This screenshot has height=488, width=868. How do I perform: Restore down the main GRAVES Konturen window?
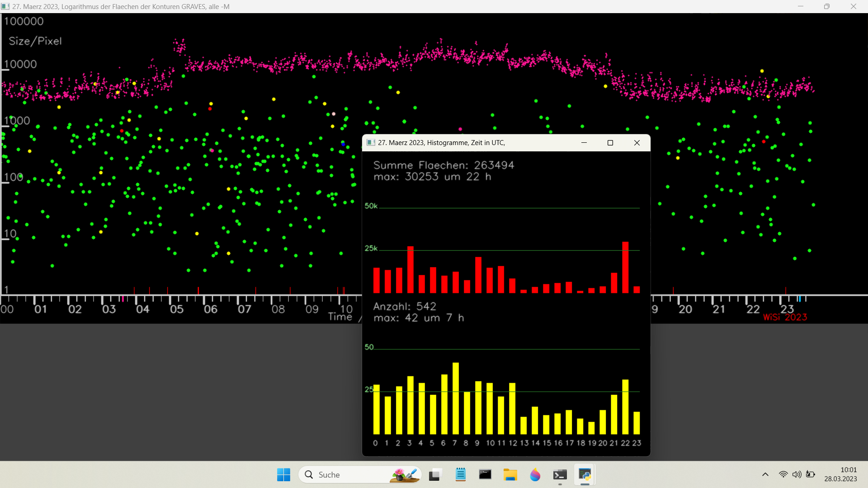827,6
